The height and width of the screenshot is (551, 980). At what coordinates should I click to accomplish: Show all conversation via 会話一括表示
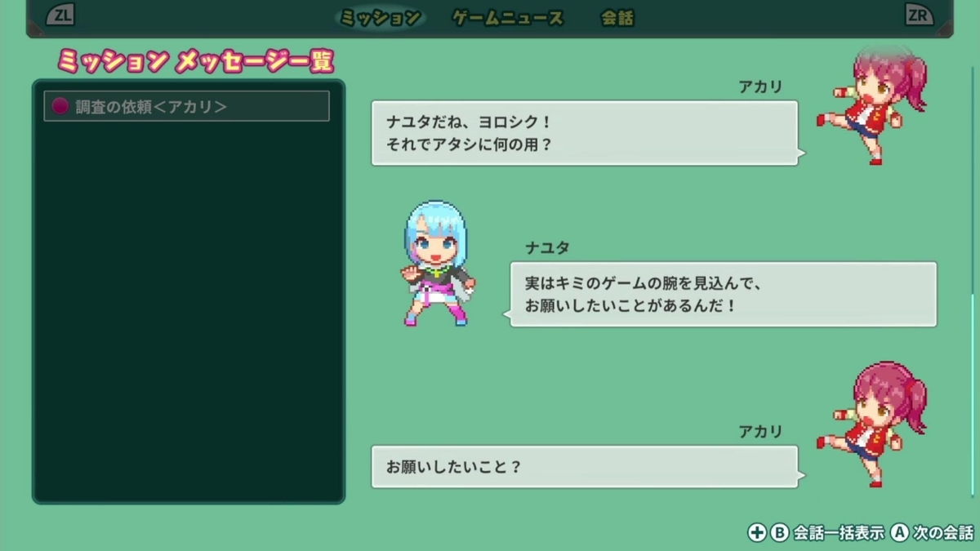point(839,532)
